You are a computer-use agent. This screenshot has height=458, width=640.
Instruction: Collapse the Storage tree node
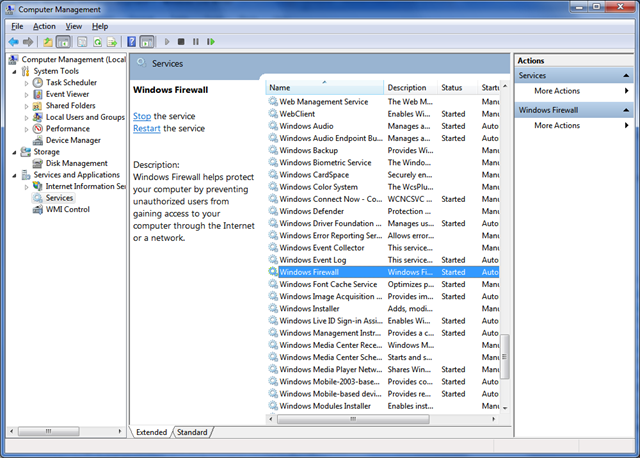tap(15, 152)
